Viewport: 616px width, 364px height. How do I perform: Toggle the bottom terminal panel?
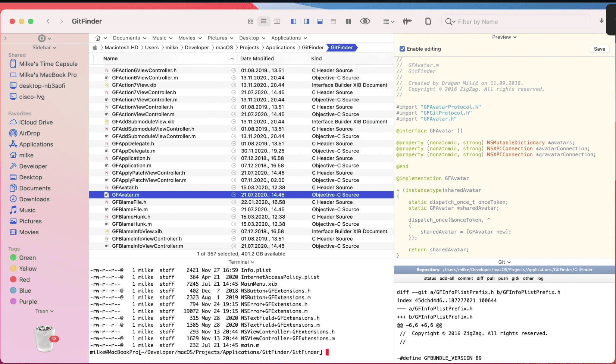(320, 22)
